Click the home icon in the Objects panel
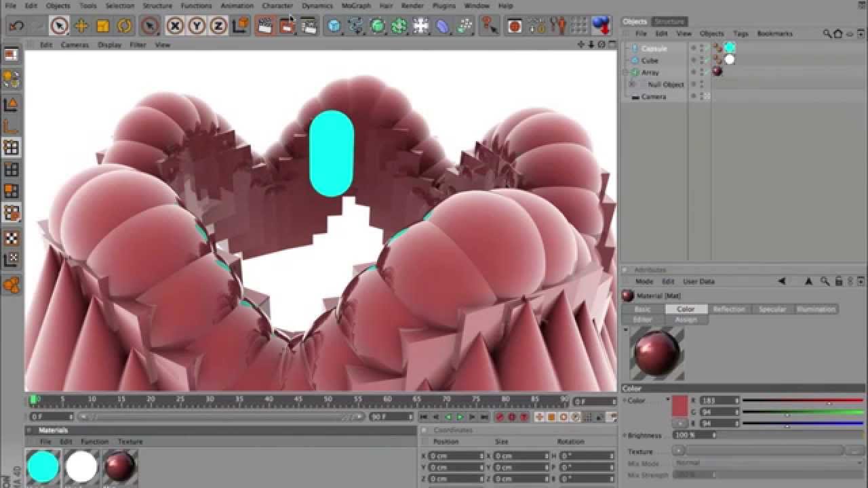This screenshot has height=488, width=868. tap(838, 33)
